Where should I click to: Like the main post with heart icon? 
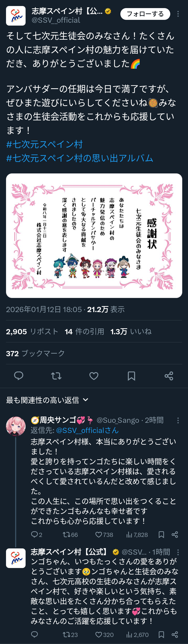[x=94, y=376]
